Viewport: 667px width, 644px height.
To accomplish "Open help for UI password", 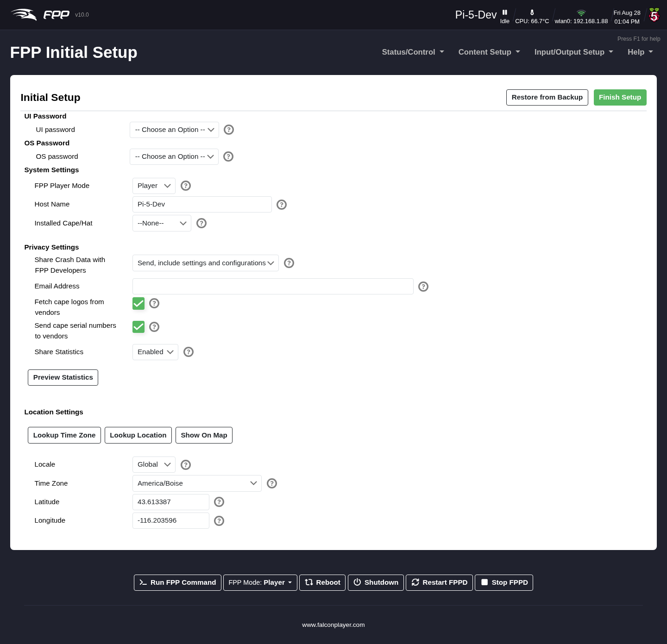I will 229,130.
